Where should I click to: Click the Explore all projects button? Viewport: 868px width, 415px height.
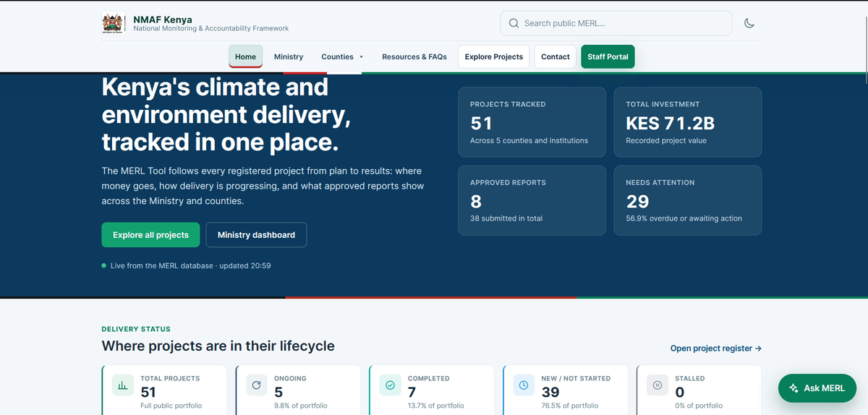coord(150,235)
